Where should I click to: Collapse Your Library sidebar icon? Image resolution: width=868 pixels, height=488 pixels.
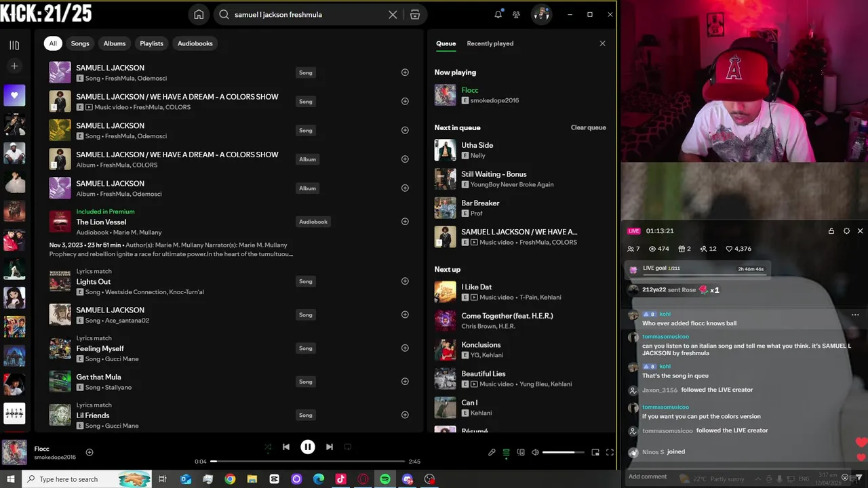coord(14,45)
